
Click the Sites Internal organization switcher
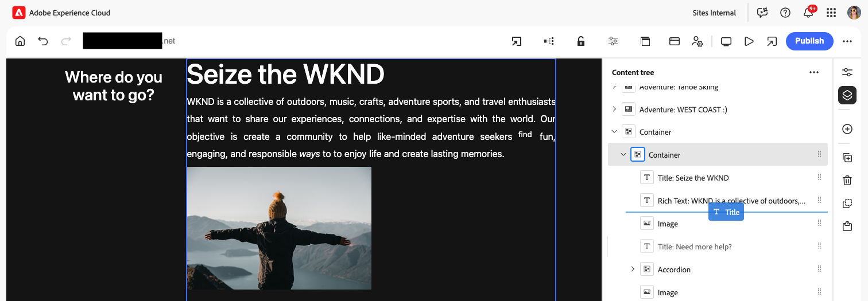(x=714, y=13)
